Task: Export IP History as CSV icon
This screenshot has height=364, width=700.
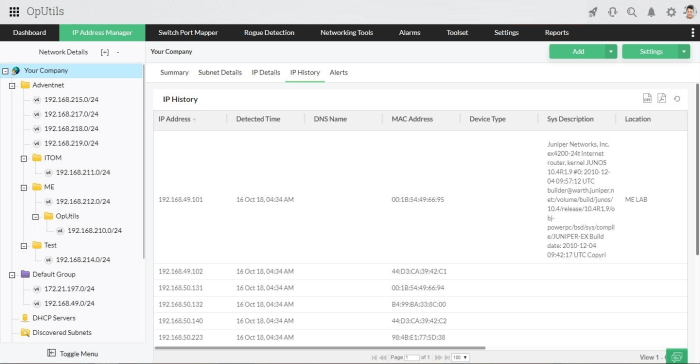Action: coord(647,98)
